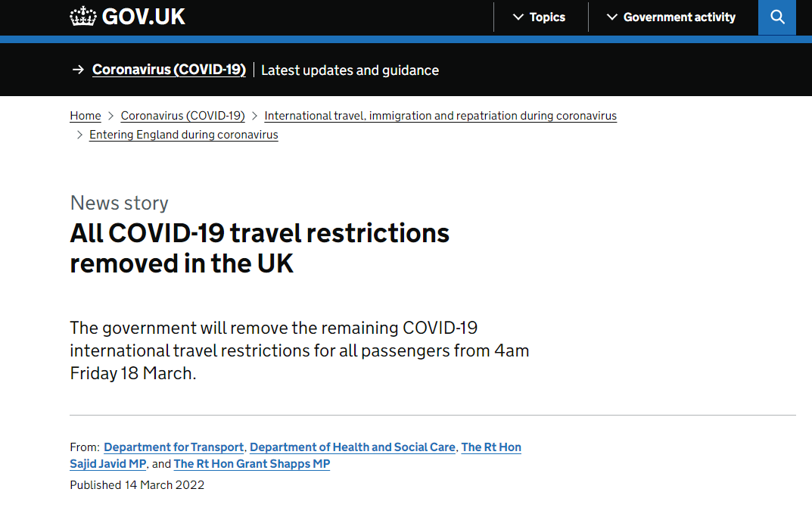Select Topics in the navigation bar
Screen dimensions: 812x520
547,17
